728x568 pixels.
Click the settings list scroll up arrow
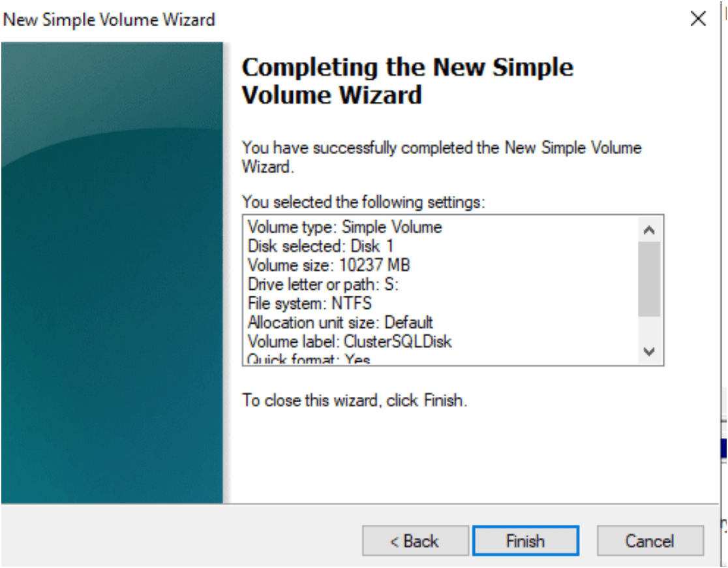click(649, 230)
